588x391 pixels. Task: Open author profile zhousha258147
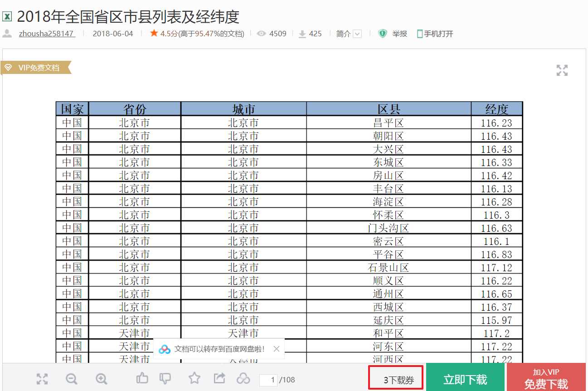pyautogui.click(x=47, y=34)
